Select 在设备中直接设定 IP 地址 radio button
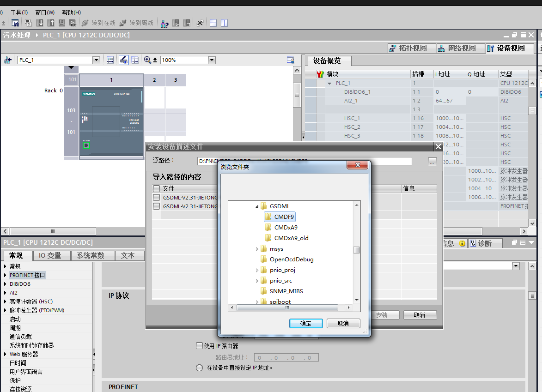This screenshot has width=542, height=392. click(199, 368)
